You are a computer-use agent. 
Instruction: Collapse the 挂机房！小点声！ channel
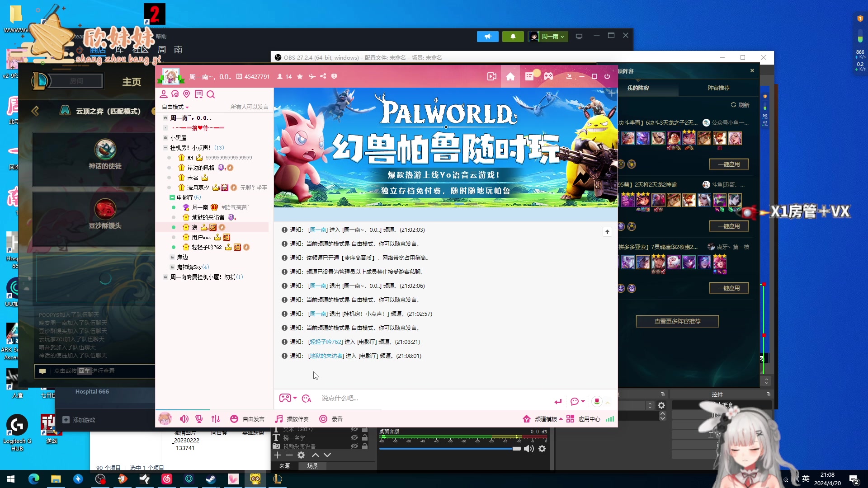click(x=165, y=148)
